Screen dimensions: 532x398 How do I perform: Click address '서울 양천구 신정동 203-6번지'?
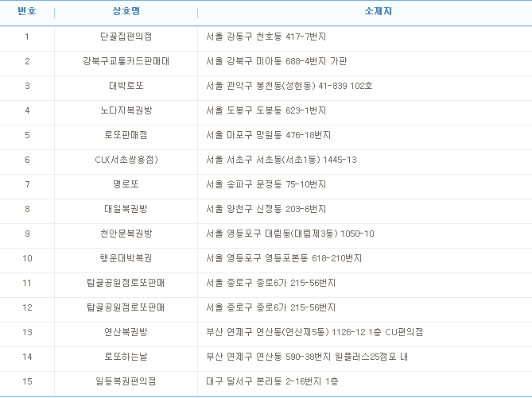coord(266,209)
